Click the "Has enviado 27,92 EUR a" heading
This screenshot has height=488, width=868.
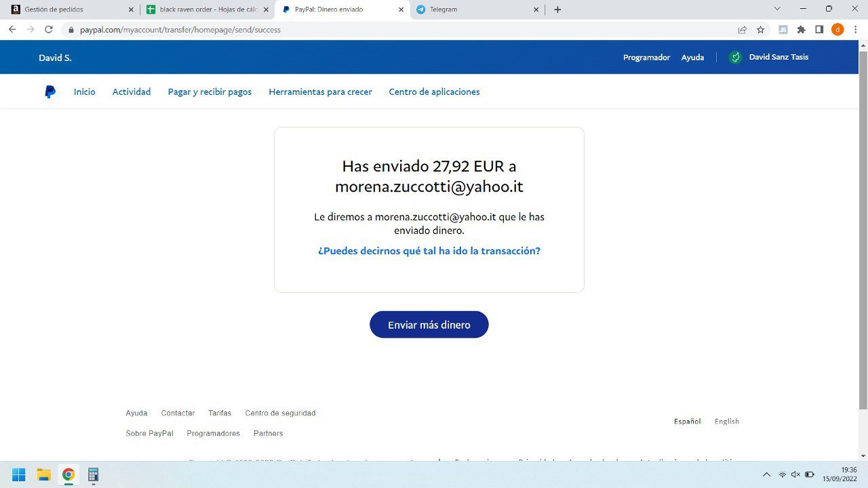[x=429, y=166]
